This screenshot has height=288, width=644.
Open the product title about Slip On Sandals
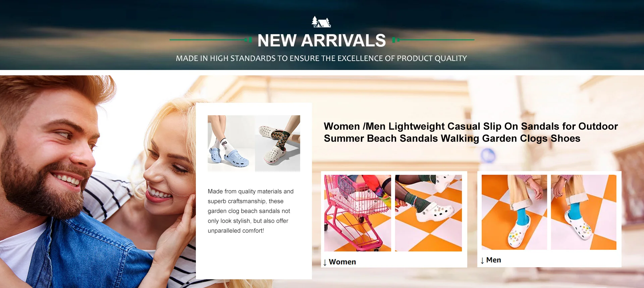click(471, 132)
